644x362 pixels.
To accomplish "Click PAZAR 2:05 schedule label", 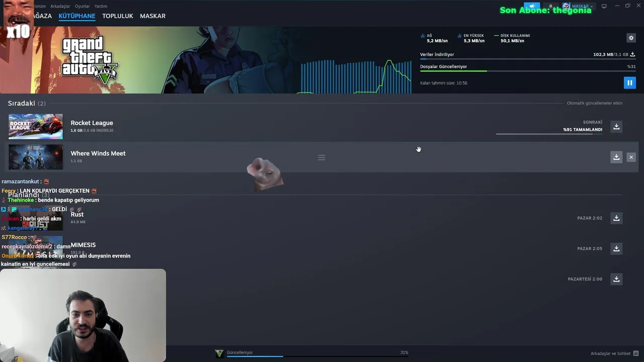I will [x=590, y=248].
